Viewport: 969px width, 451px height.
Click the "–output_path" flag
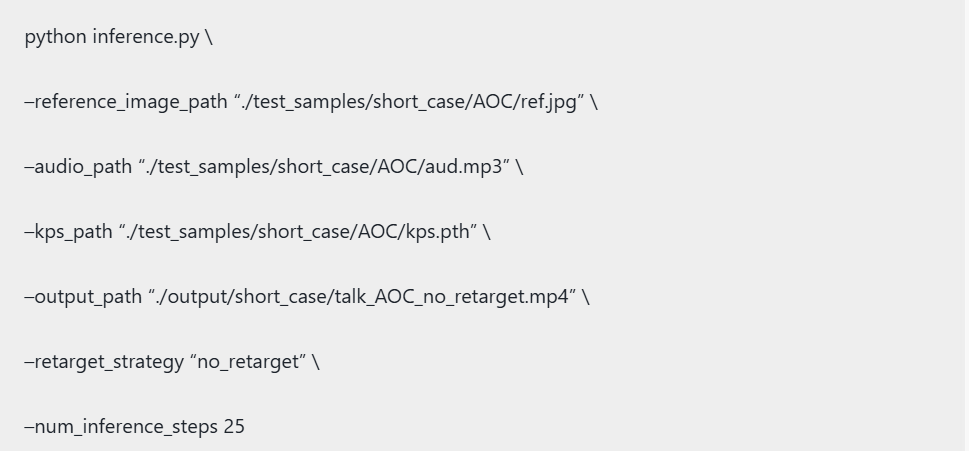(83, 297)
